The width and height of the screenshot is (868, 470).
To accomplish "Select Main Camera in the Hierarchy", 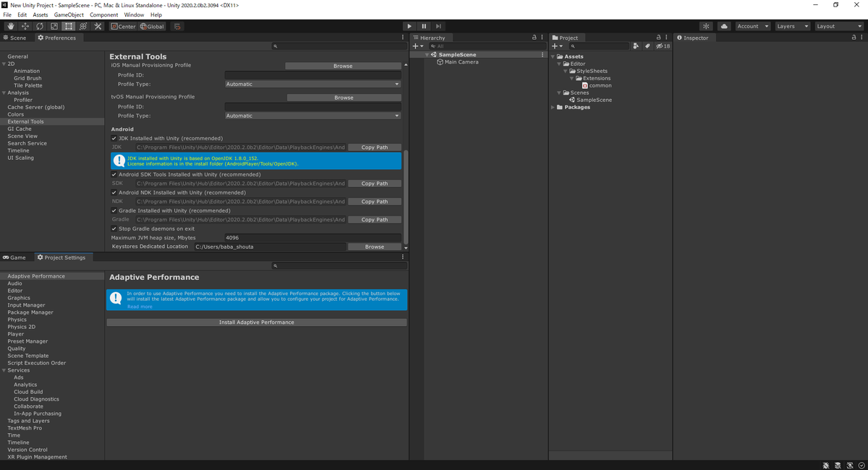I will [x=461, y=62].
